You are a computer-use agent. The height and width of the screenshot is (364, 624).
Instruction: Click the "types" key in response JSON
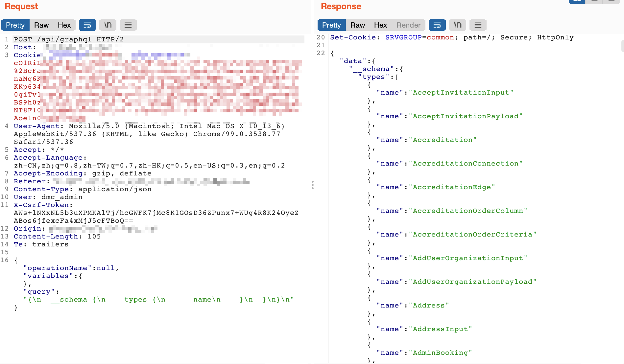pyautogui.click(x=373, y=77)
